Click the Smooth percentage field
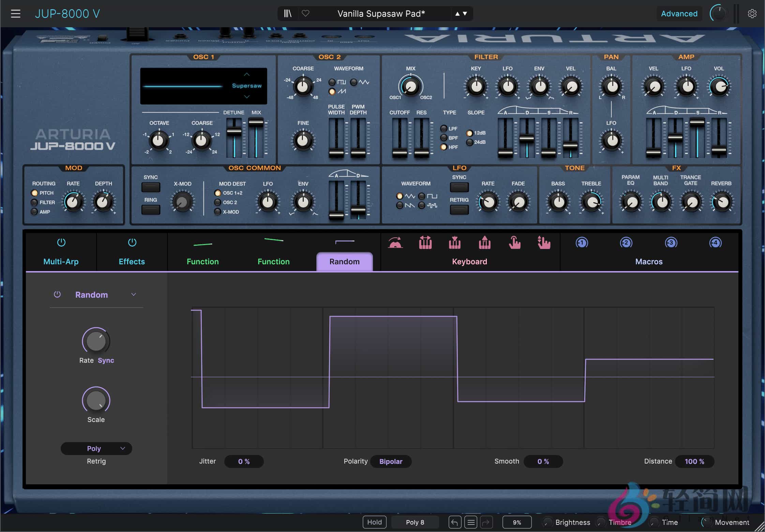 [543, 461]
